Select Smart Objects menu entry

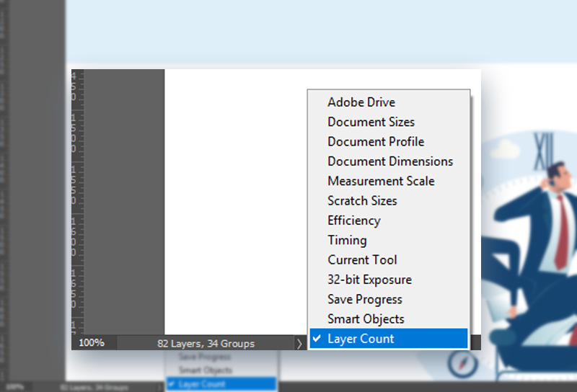point(366,319)
